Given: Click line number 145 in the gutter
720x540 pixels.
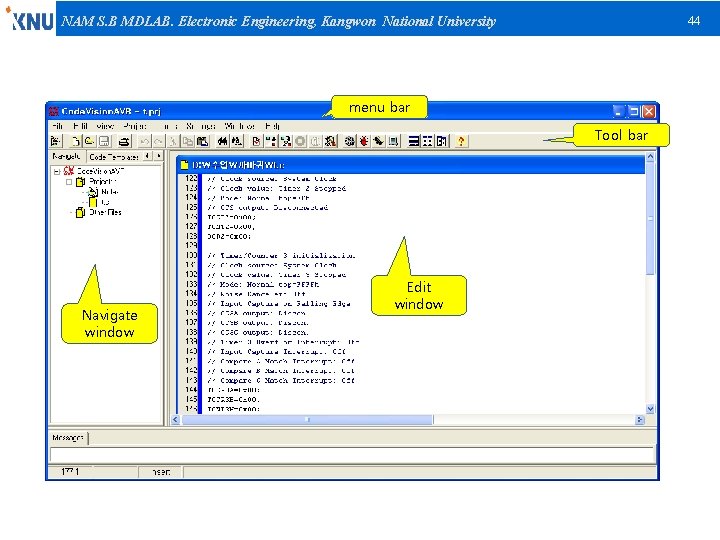Looking at the screenshot, I should pos(191,399).
